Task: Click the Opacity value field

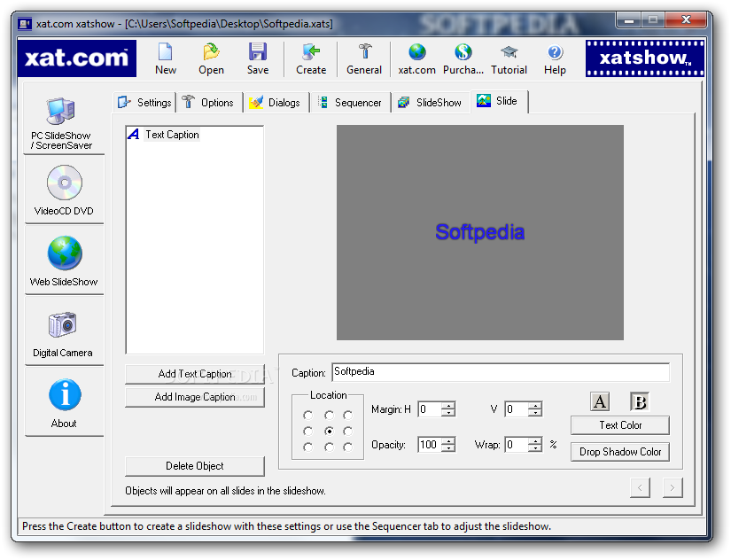Action: pos(430,445)
